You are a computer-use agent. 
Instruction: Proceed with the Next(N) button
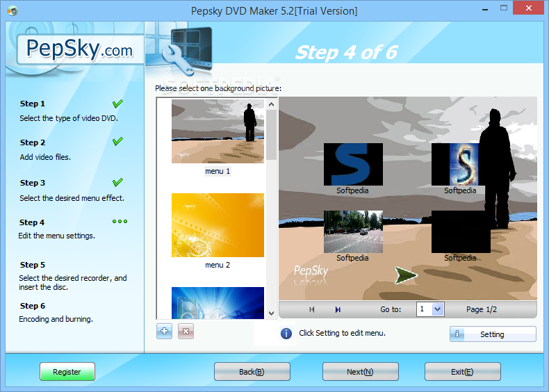pyautogui.click(x=360, y=372)
